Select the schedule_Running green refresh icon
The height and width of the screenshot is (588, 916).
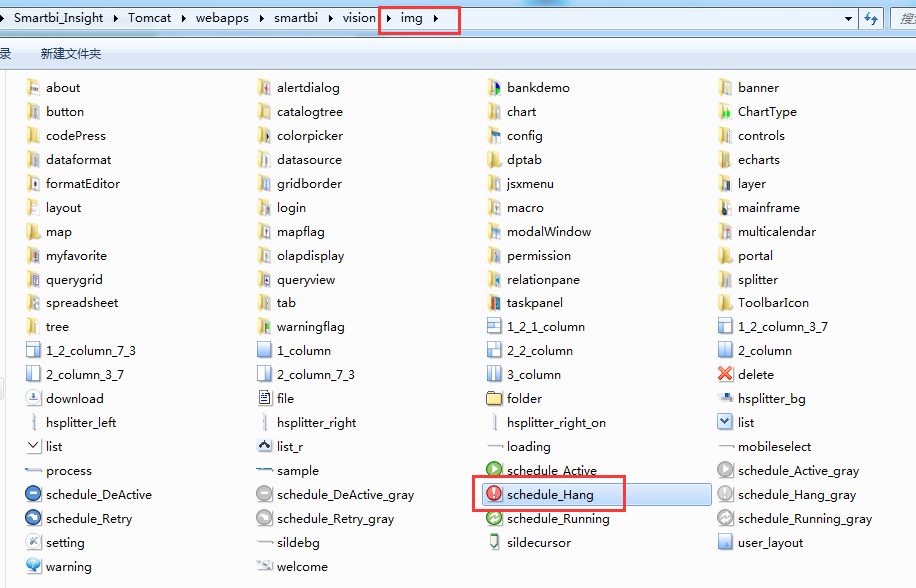point(494,518)
